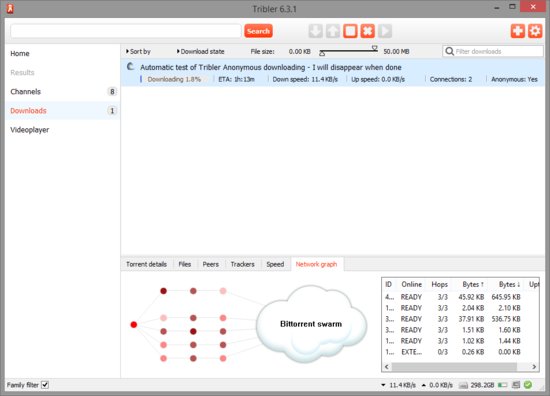Sort circuits by Bytes up column header
This screenshot has height=396, width=550.
point(472,284)
